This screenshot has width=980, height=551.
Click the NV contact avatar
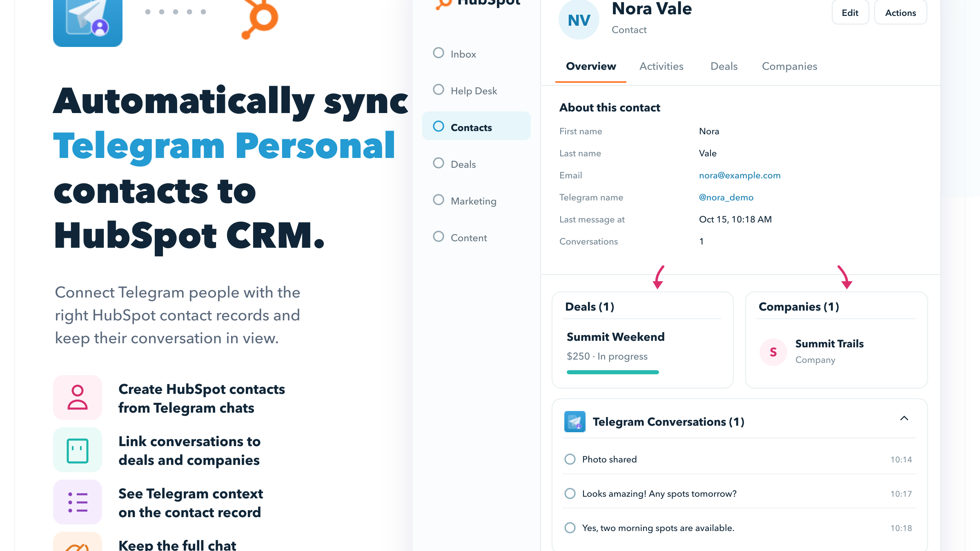[x=579, y=20]
